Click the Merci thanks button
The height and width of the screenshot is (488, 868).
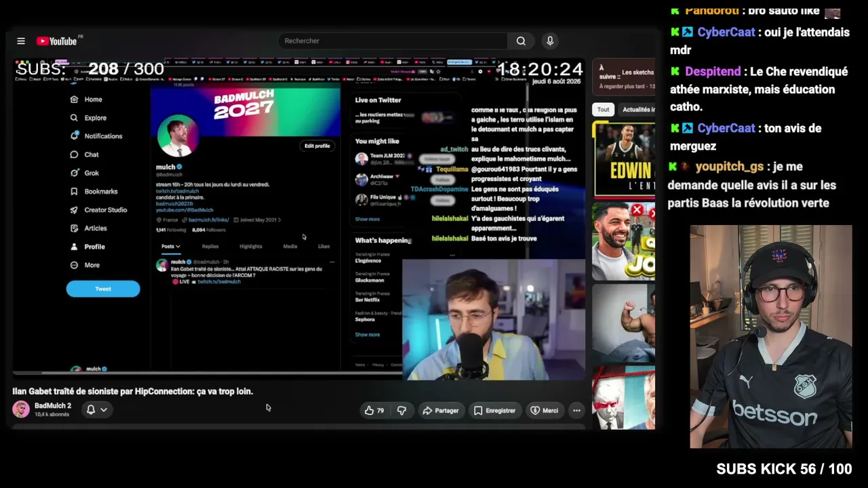click(545, 410)
